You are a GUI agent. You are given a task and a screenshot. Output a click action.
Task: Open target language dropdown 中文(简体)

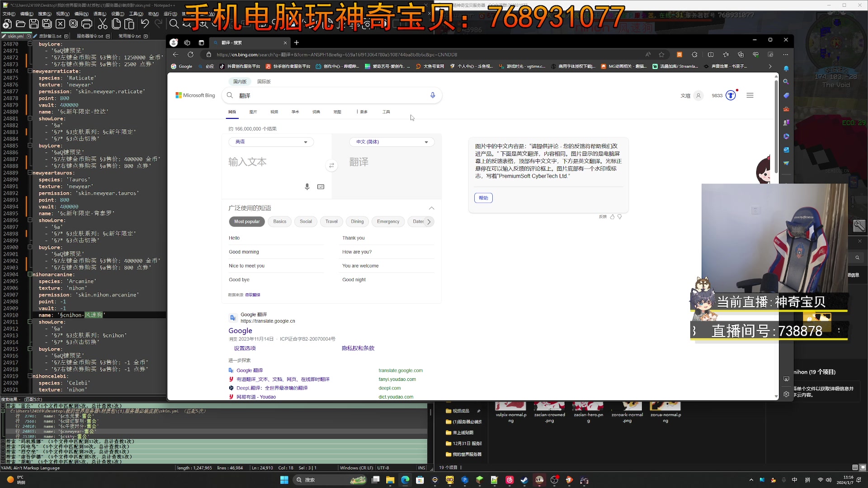pos(392,142)
